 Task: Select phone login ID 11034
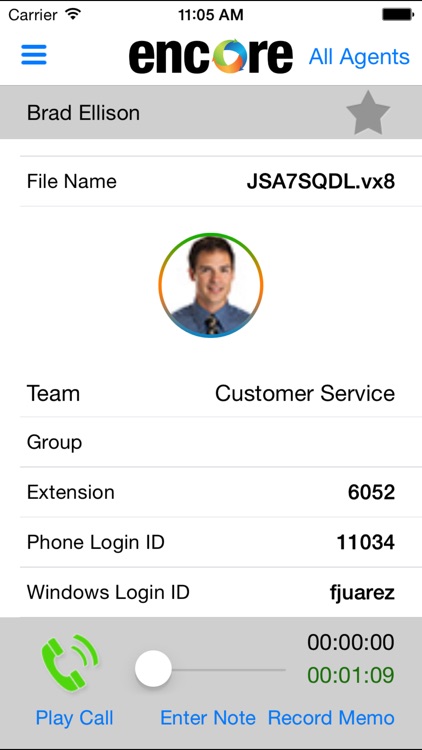click(366, 542)
